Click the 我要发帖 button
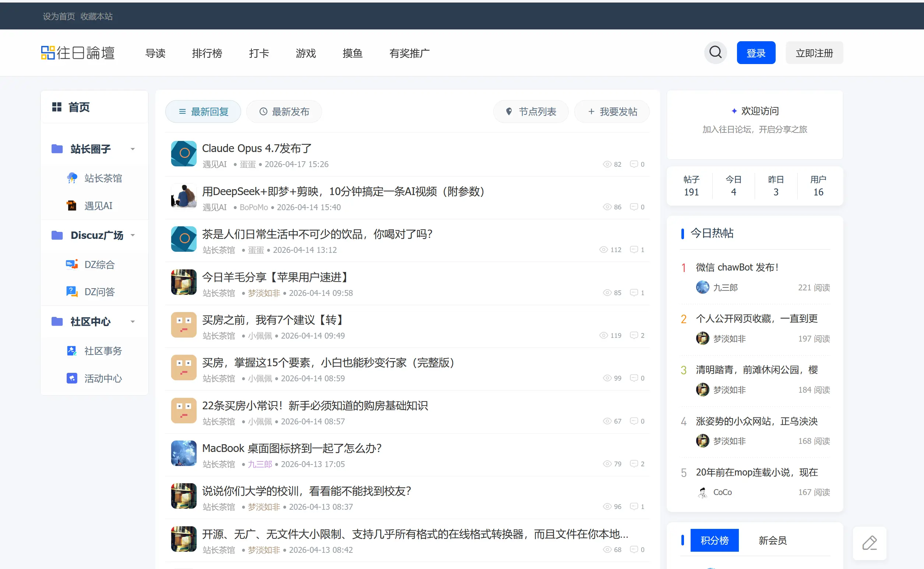 [612, 112]
